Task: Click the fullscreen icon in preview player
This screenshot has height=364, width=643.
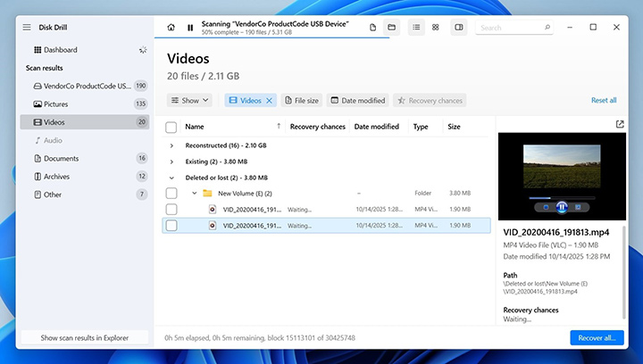Action: tap(578, 207)
